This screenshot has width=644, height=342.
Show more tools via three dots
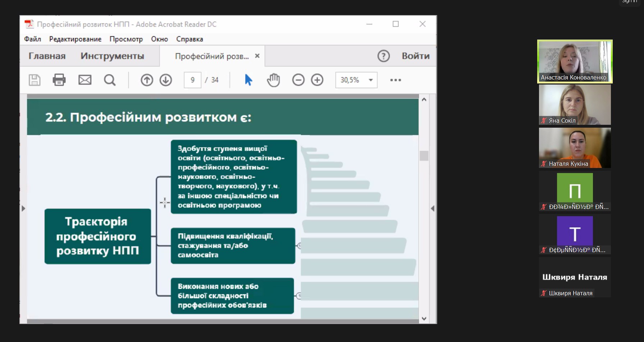pyautogui.click(x=396, y=80)
